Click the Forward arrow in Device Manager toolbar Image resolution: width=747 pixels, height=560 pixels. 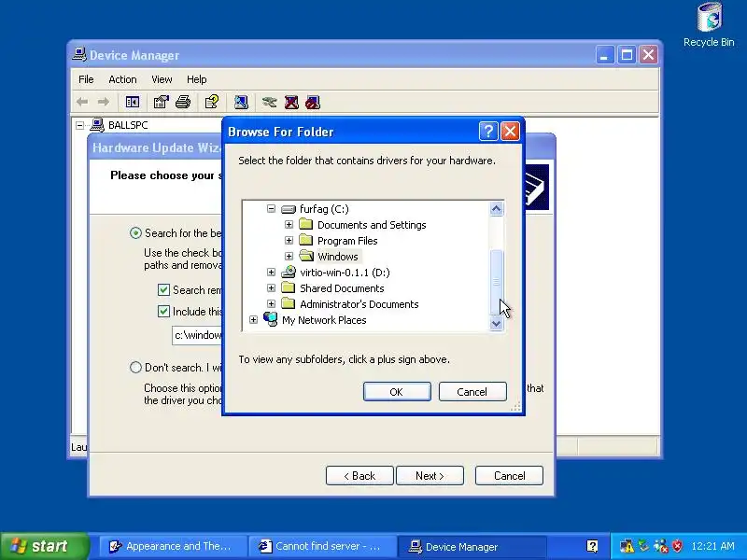click(x=103, y=102)
